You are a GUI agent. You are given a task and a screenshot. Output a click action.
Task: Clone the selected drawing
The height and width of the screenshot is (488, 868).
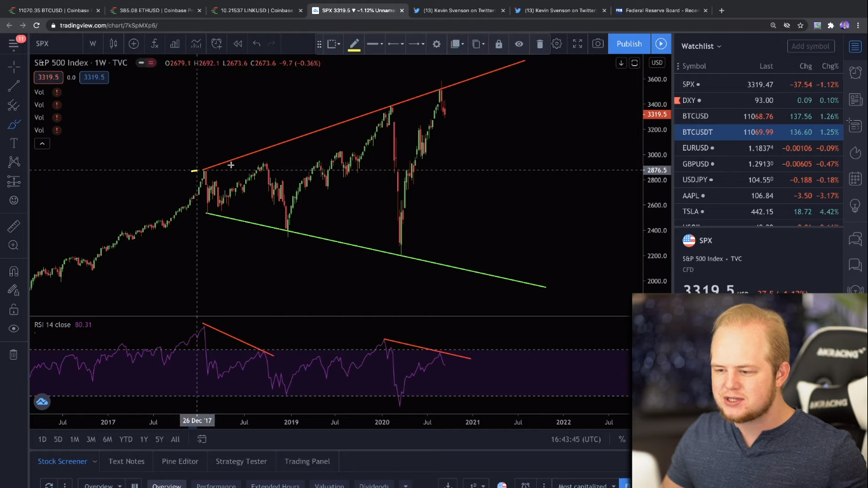[x=477, y=44]
